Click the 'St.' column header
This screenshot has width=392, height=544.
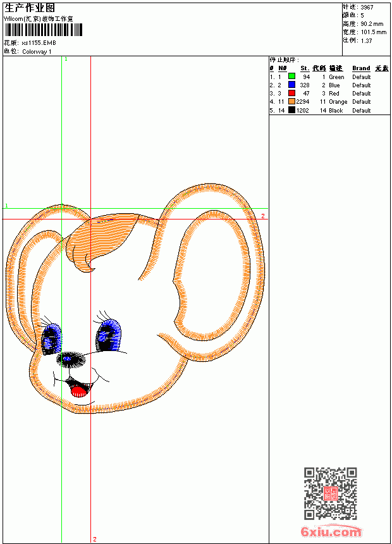pos(305,68)
